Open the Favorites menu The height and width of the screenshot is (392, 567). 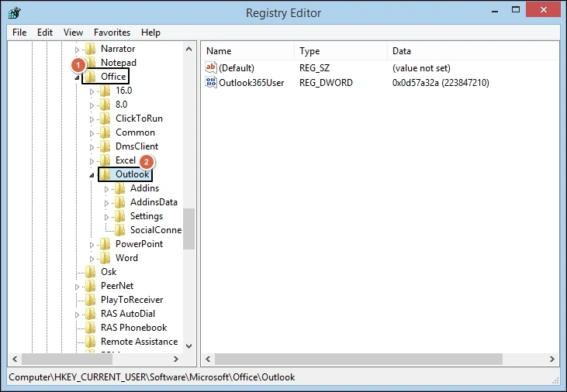[112, 33]
